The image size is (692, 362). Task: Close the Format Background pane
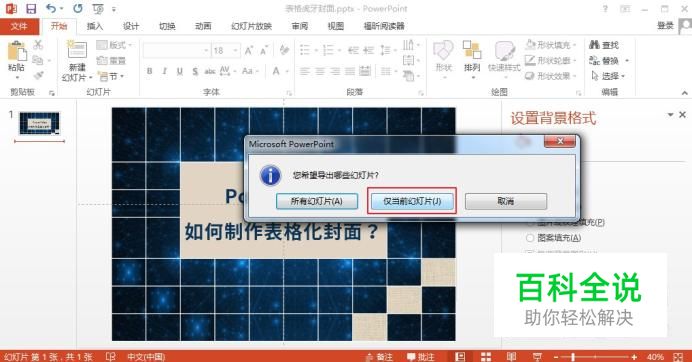point(682,115)
